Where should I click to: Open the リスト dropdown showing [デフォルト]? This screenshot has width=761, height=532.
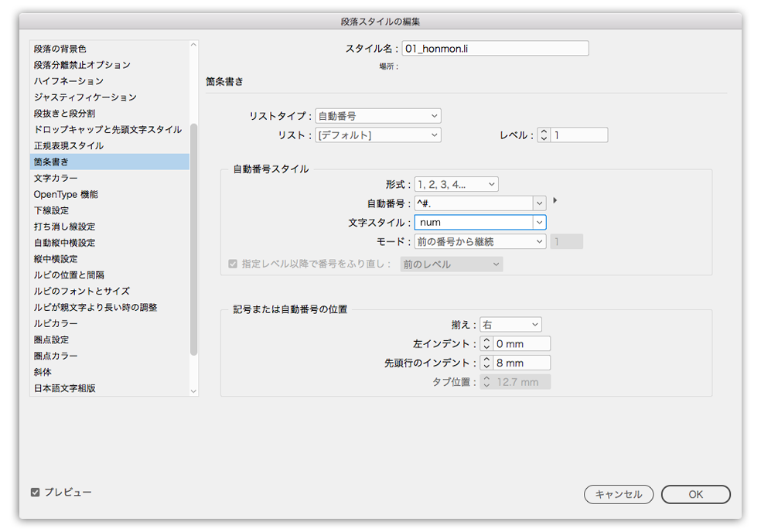[377, 135]
